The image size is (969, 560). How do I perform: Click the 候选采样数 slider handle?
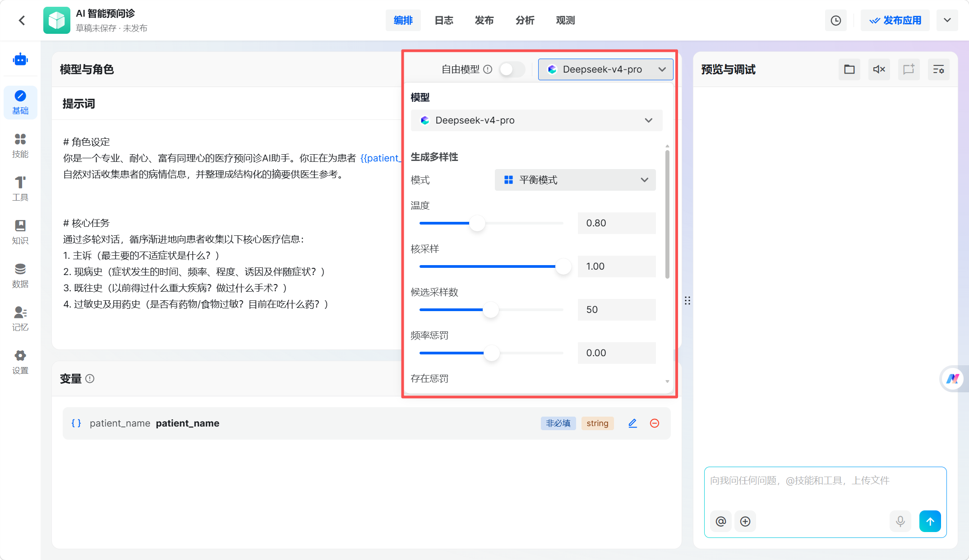pos(491,310)
